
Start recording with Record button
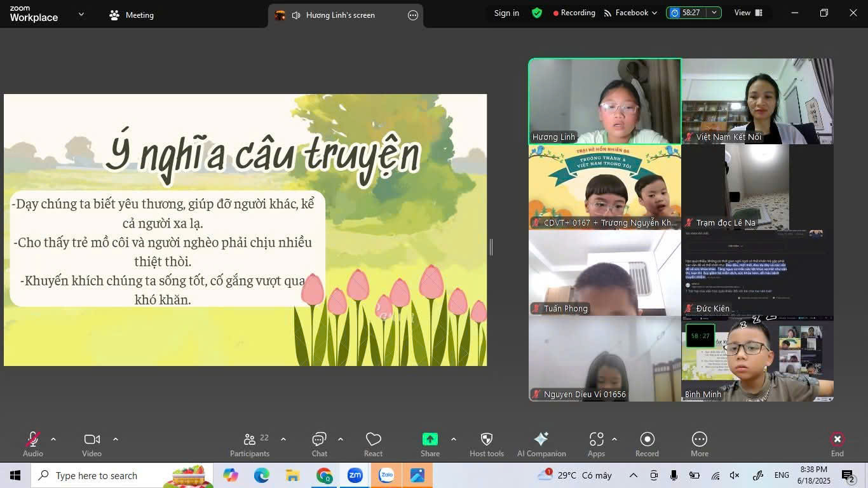(x=647, y=444)
